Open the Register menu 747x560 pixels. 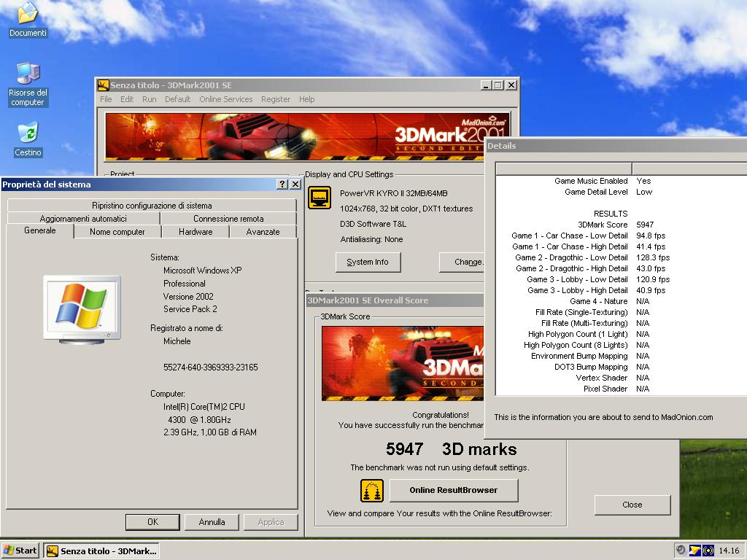(x=275, y=99)
